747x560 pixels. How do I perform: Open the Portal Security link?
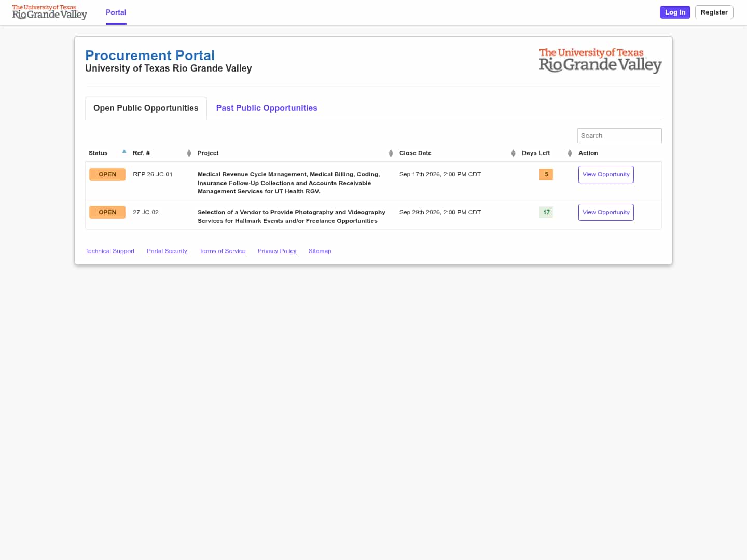point(167,251)
